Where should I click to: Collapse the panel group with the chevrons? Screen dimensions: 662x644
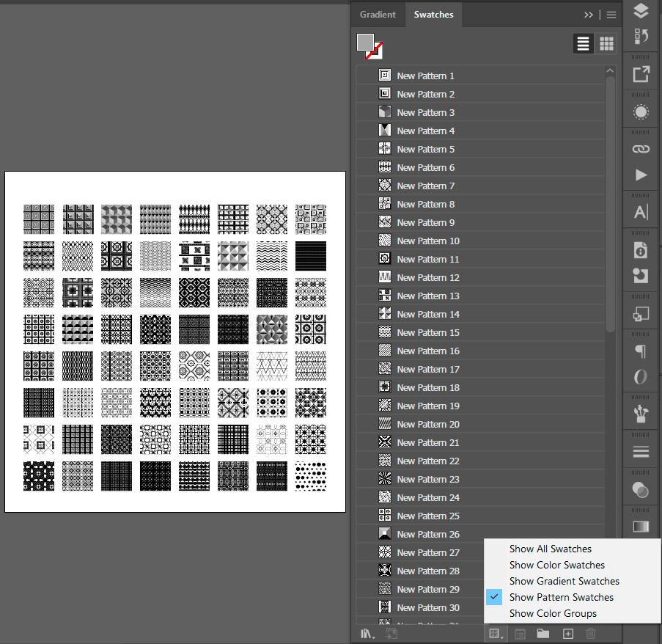pos(588,14)
